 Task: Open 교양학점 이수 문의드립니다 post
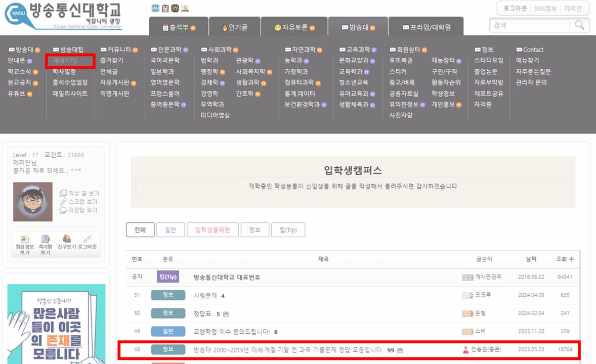(x=232, y=332)
